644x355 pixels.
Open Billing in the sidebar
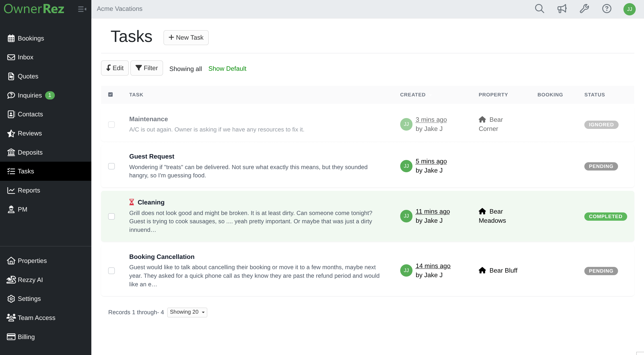pyautogui.click(x=46, y=337)
